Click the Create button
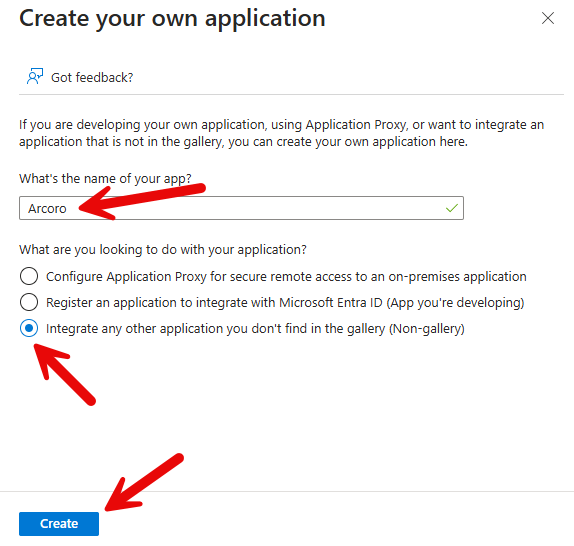Screen dimensions: 574x546 click(59, 524)
